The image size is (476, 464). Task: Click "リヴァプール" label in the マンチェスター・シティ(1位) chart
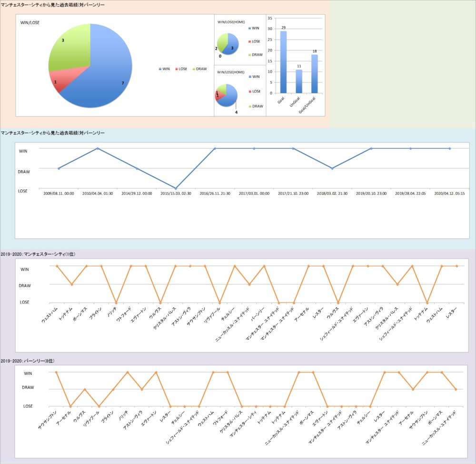pos(212,315)
